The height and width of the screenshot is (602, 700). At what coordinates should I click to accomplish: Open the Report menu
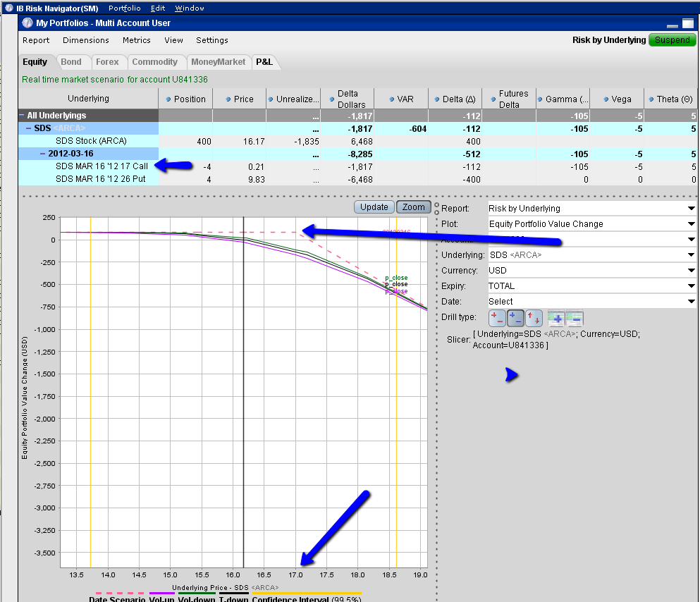[x=36, y=40]
